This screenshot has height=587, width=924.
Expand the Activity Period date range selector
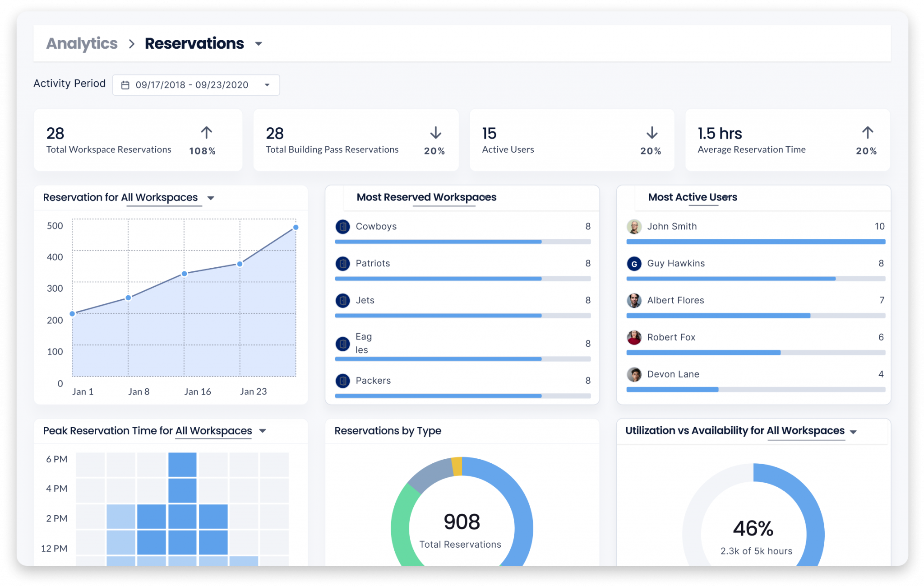[267, 84]
